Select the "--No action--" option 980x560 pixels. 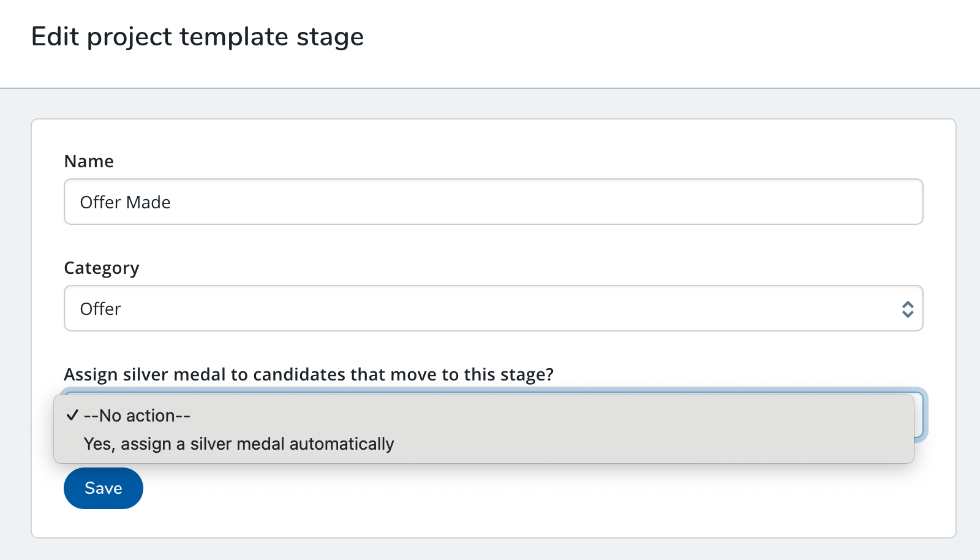(137, 415)
